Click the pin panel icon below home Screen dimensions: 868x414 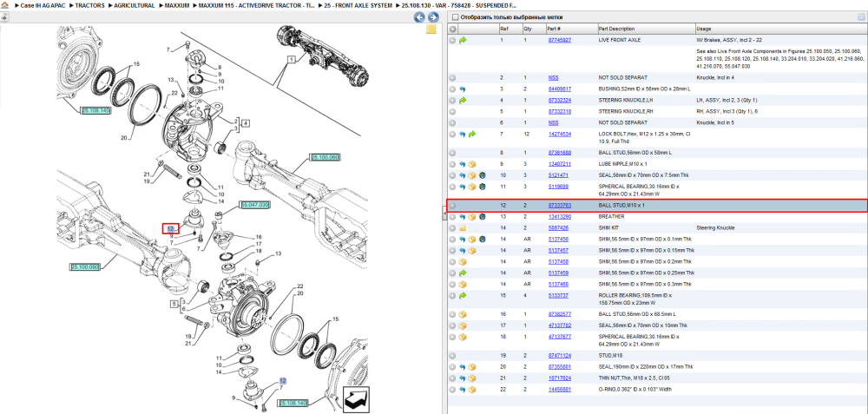coord(4,17)
